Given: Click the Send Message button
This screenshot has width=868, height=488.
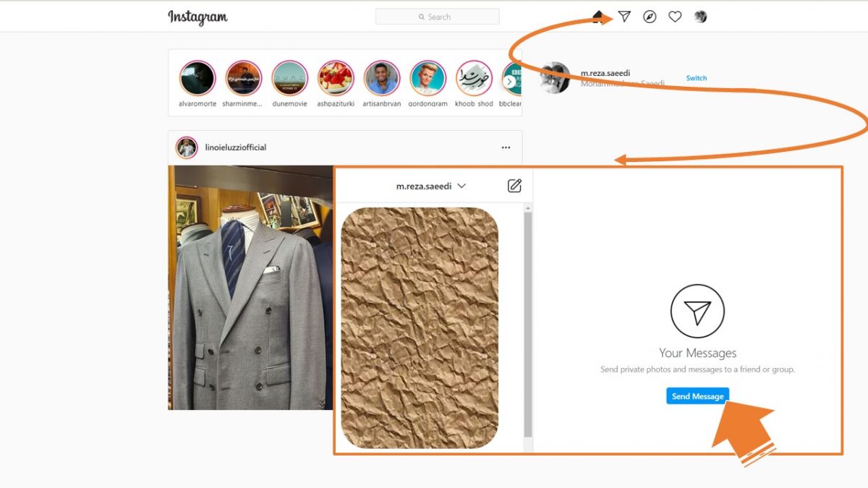Looking at the screenshot, I should [x=697, y=395].
